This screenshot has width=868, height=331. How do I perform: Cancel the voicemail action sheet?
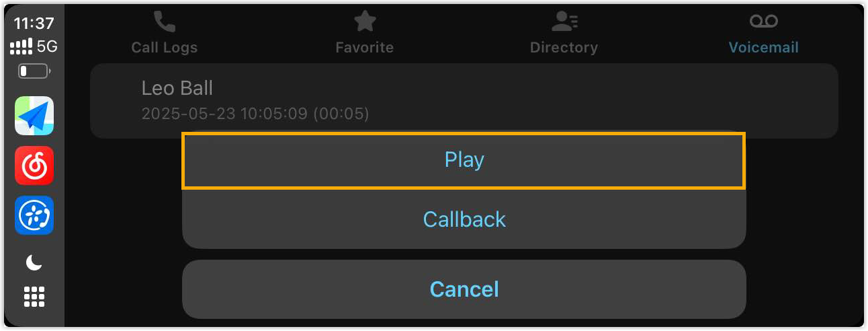[464, 289]
